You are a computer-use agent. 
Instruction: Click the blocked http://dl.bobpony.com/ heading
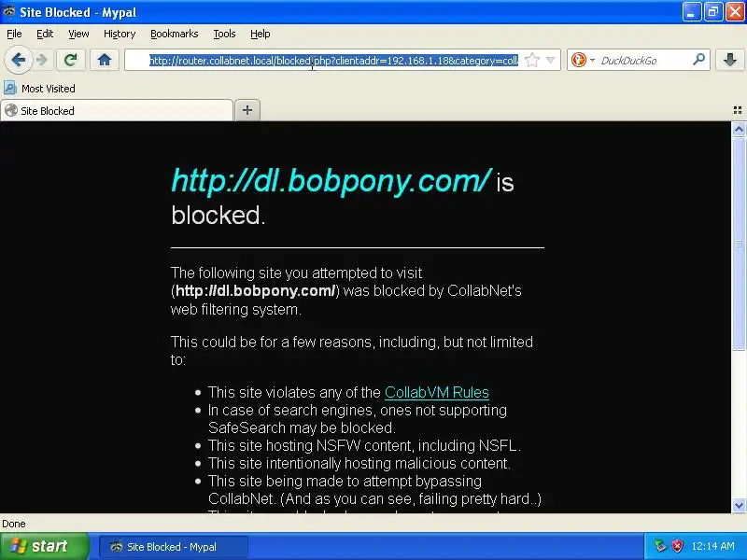click(331, 181)
